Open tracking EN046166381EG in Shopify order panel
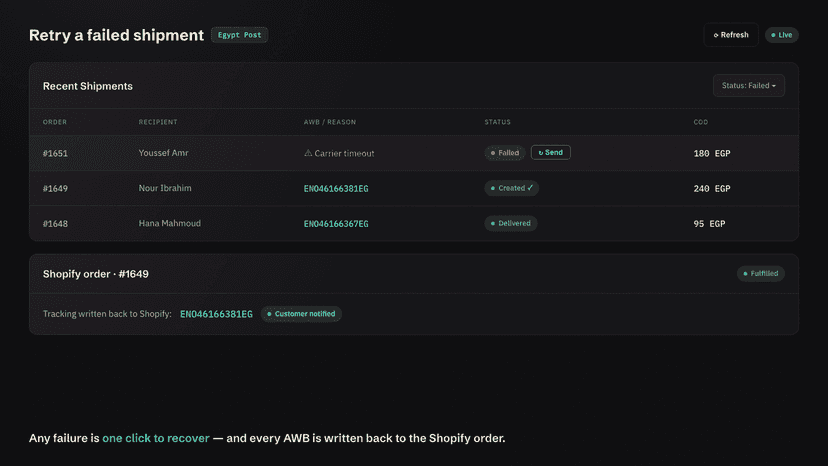Viewport: 828px width, 466px height. click(x=217, y=314)
